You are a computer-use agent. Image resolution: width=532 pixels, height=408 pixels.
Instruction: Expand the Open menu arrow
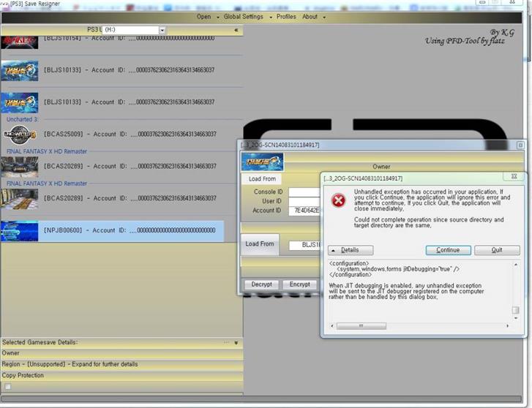pos(218,18)
